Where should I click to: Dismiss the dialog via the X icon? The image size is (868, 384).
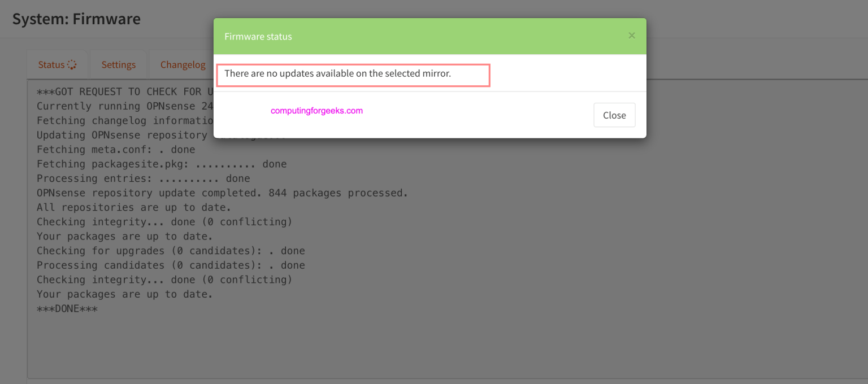point(632,35)
